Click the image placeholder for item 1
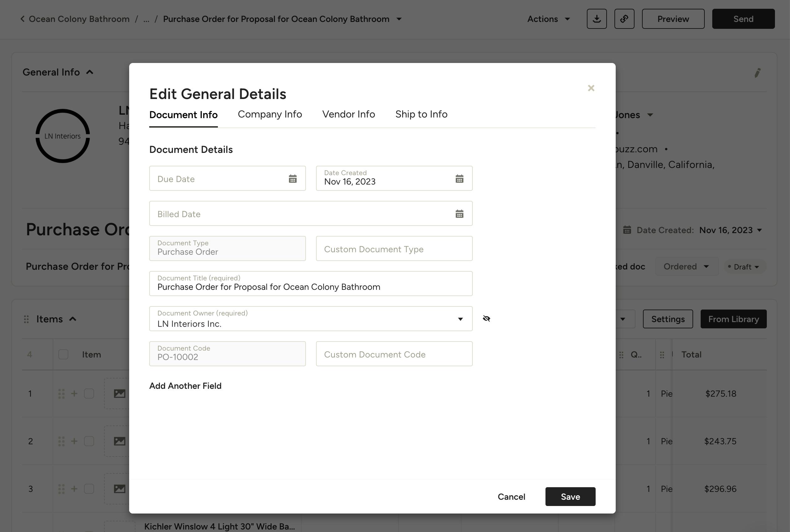Viewport: 790px width, 532px height. tap(119, 394)
